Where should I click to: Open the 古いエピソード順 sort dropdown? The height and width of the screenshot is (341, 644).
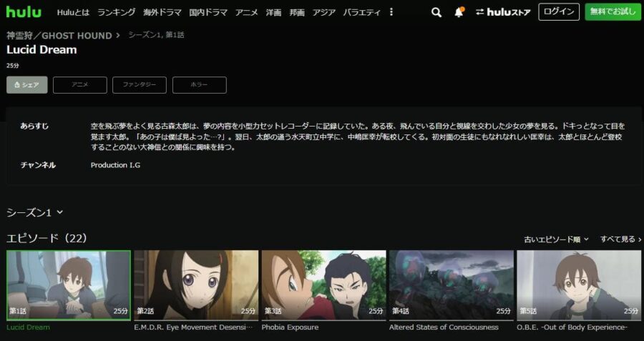coord(557,239)
